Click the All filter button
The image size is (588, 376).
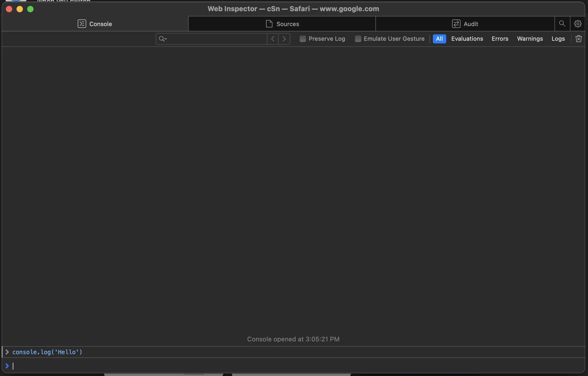click(439, 39)
